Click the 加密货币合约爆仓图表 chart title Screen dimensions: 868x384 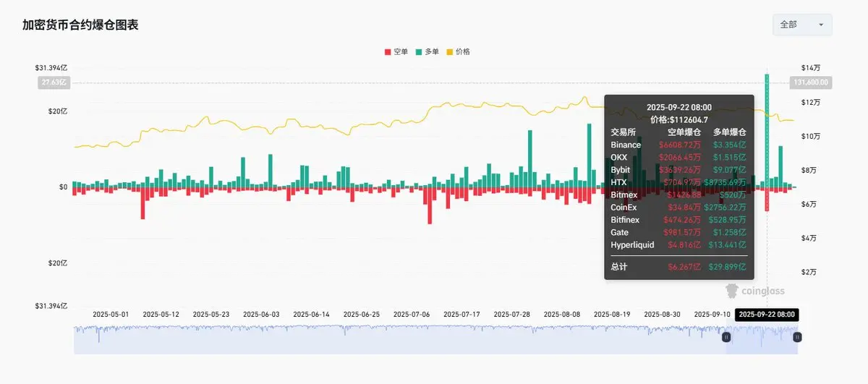(x=80, y=25)
